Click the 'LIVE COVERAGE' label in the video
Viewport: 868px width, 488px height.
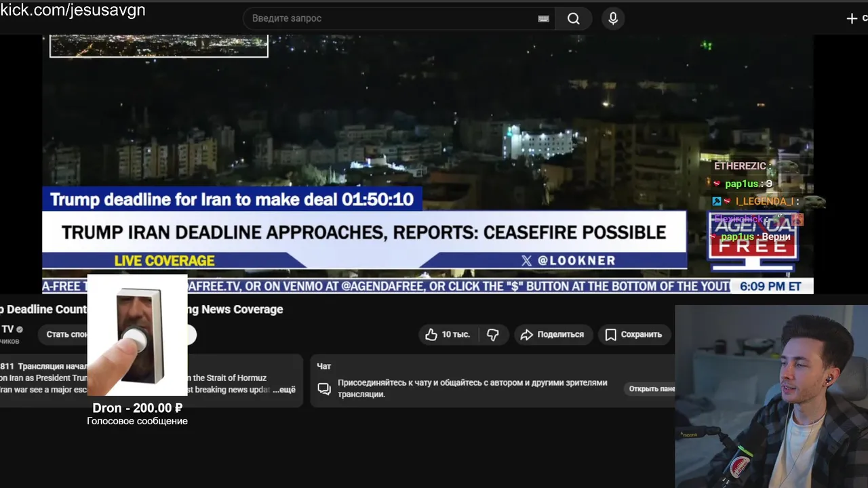click(x=164, y=261)
